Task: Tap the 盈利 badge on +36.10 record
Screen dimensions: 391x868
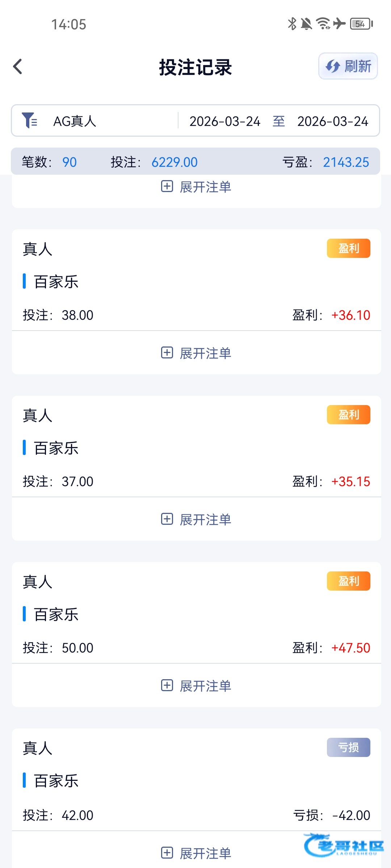Action: click(x=348, y=248)
